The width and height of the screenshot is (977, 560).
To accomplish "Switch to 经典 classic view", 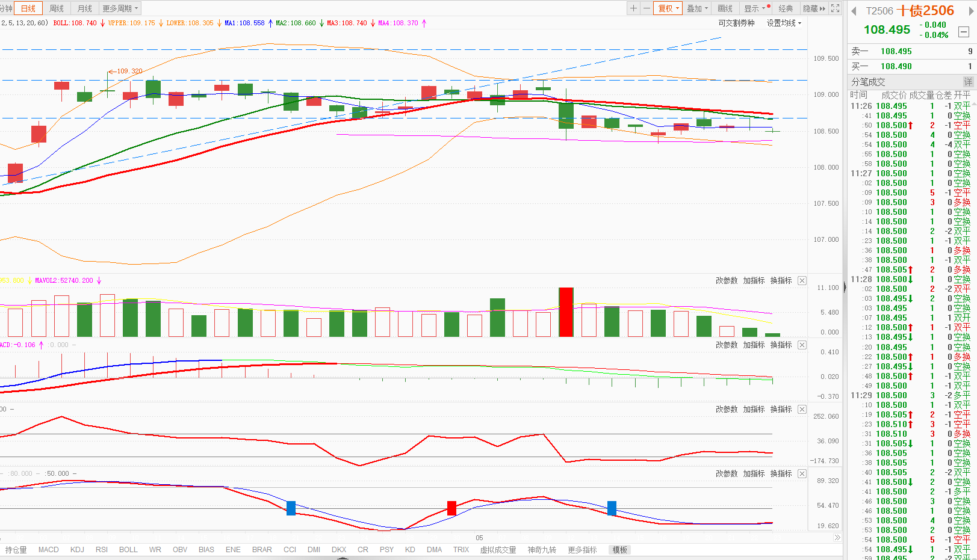I will [x=786, y=8].
